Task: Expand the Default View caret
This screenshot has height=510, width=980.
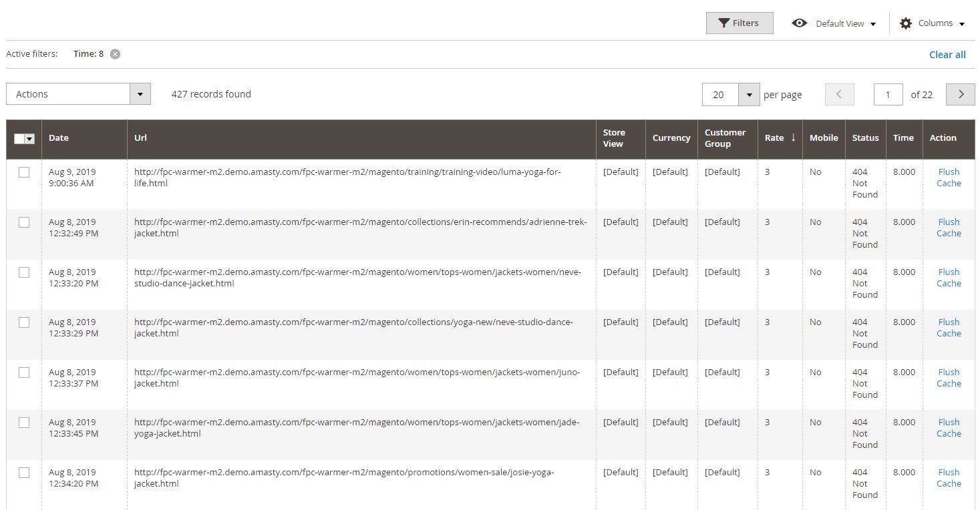Action: click(873, 24)
